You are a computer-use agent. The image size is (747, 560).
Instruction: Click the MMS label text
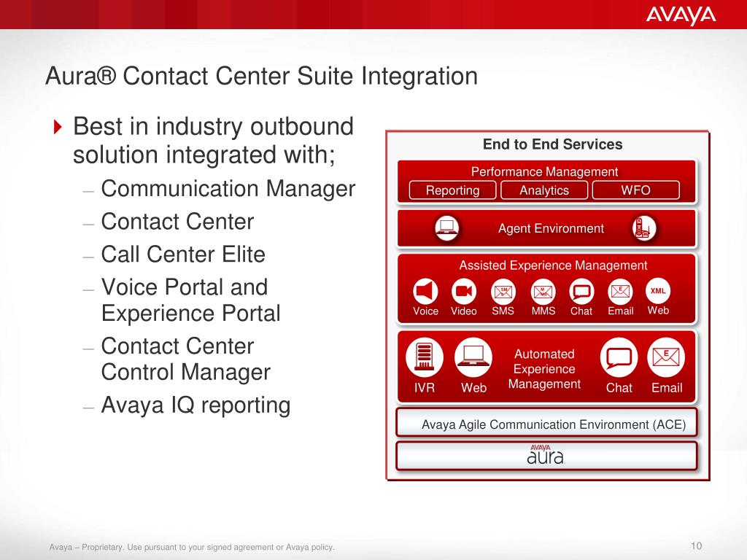[x=543, y=311]
